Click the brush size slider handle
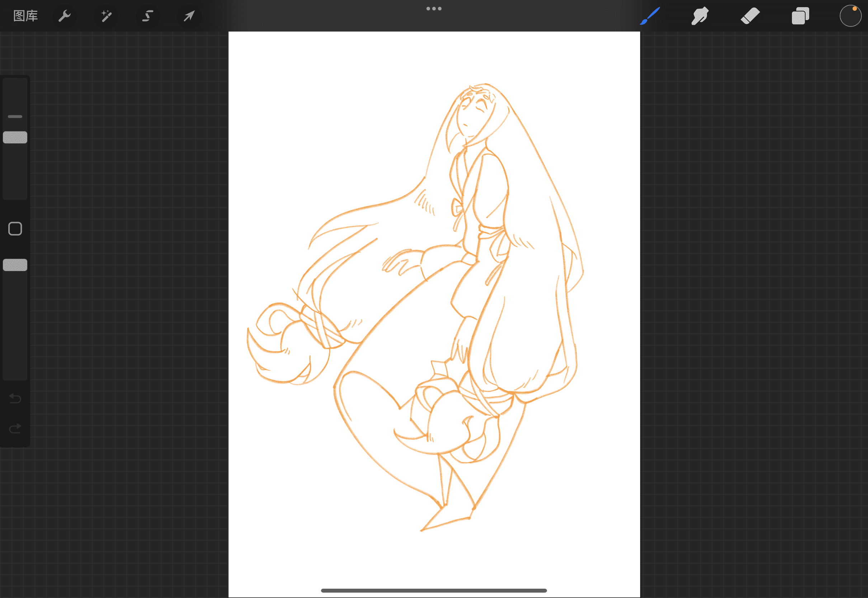This screenshot has height=598, width=868. (15, 138)
